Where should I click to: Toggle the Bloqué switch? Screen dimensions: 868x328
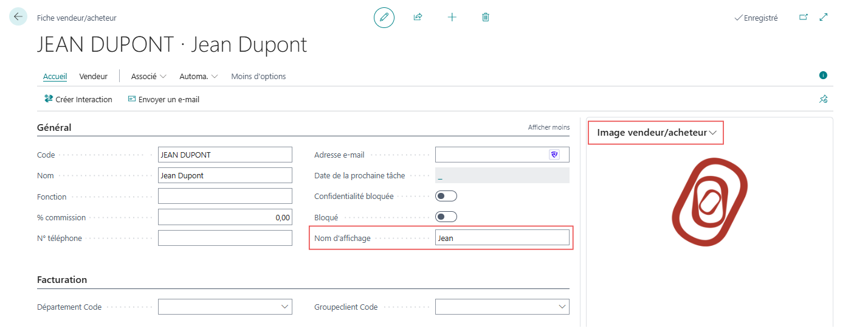446,217
